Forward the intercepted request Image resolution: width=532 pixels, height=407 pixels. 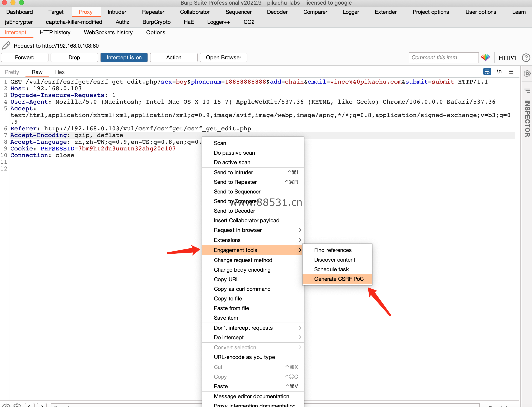pyautogui.click(x=25, y=57)
